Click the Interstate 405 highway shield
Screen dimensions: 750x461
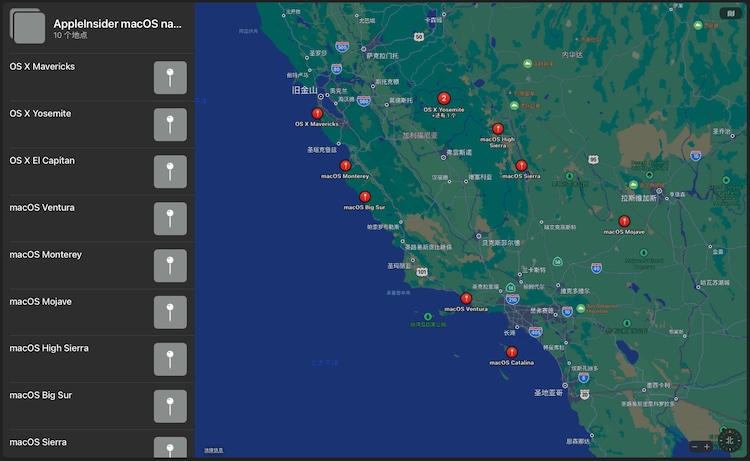pos(536,331)
